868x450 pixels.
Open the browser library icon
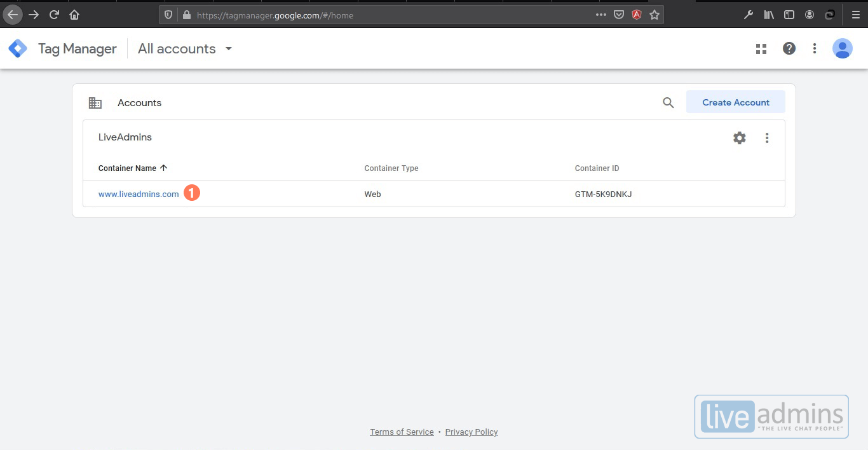(x=769, y=15)
